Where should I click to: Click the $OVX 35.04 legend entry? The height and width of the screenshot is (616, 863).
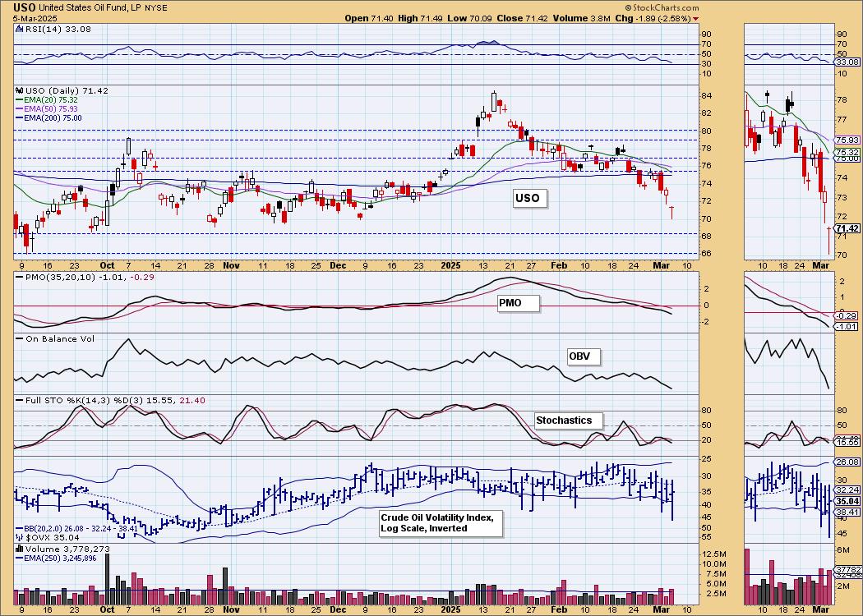point(48,537)
